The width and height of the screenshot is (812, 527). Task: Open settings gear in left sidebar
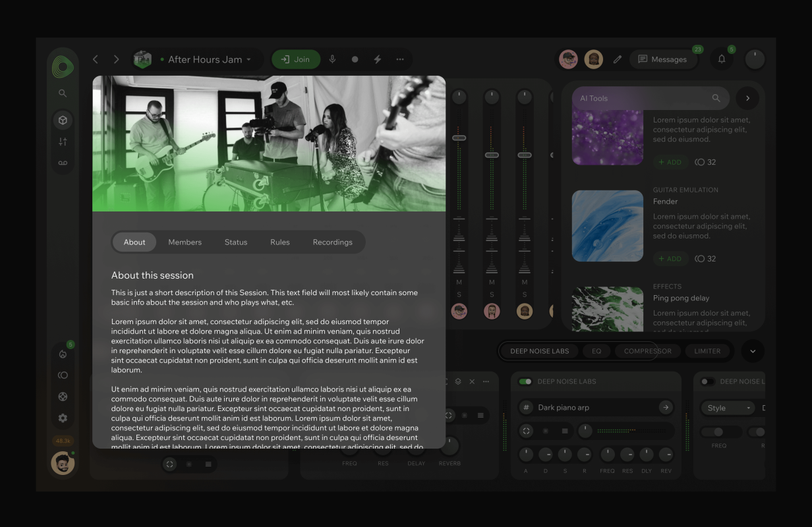pos(63,418)
